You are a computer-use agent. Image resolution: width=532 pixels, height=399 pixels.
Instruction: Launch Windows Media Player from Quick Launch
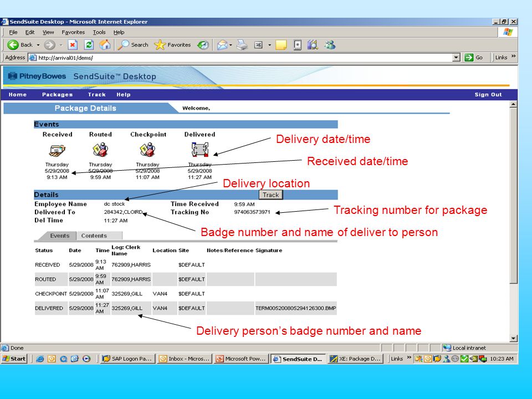tap(86, 359)
